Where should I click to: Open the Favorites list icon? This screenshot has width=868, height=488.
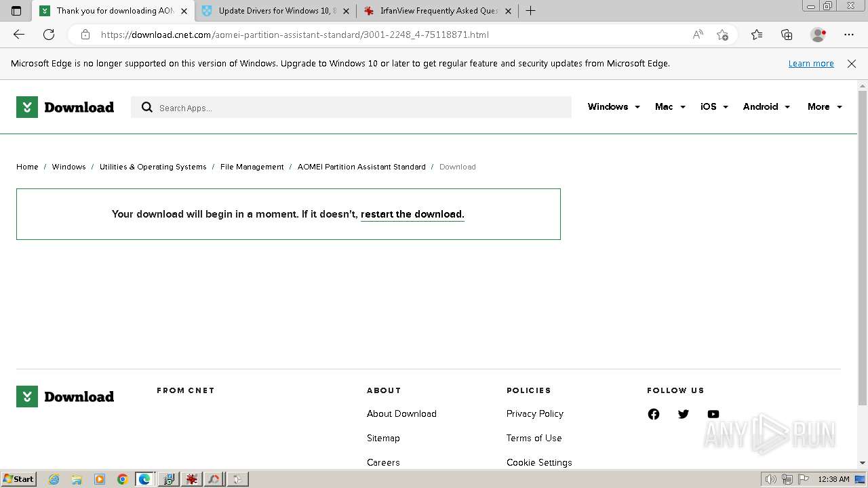point(757,35)
